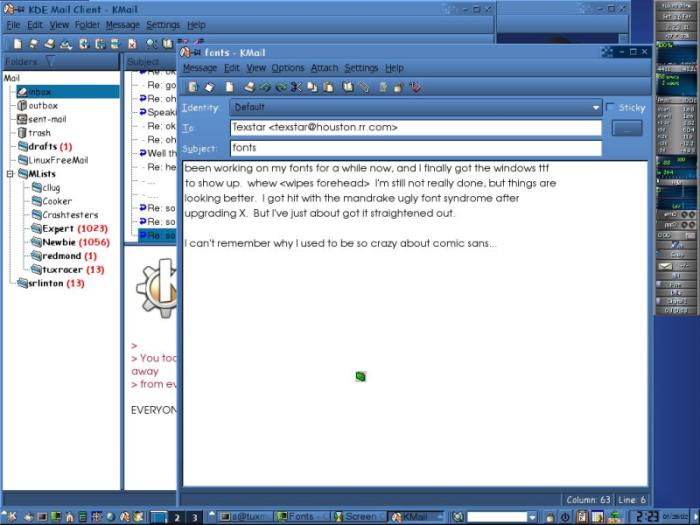This screenshot has height=525, width=700.
Task: Switch to virtual desktop 3
Action: (194, 517)
